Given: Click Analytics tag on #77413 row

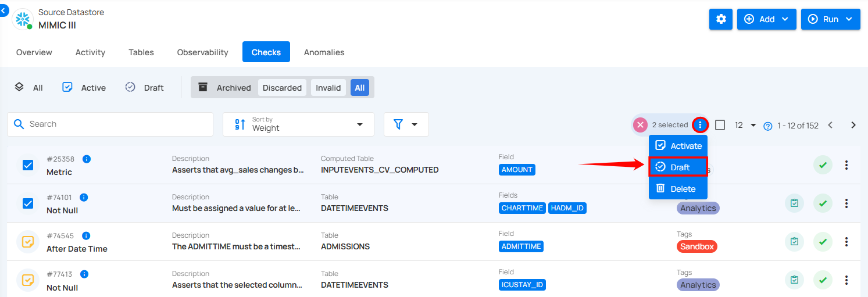Looking at the screenshot, I should pyautogui.click(x=698, y=285).
